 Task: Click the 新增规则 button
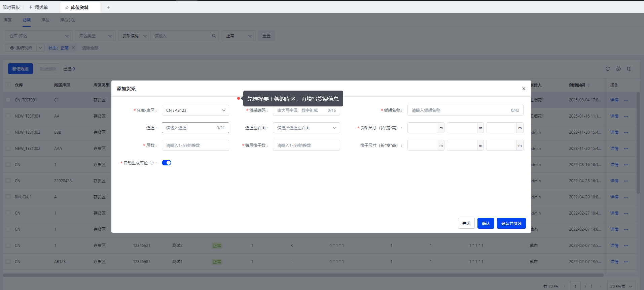pyautogui.click(x=21, y=69)
